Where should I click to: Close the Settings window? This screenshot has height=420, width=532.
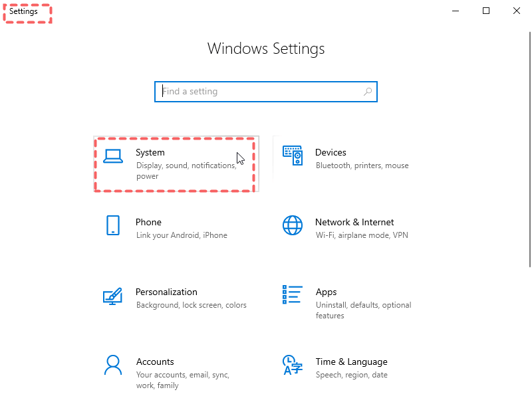tap(517, 11)
